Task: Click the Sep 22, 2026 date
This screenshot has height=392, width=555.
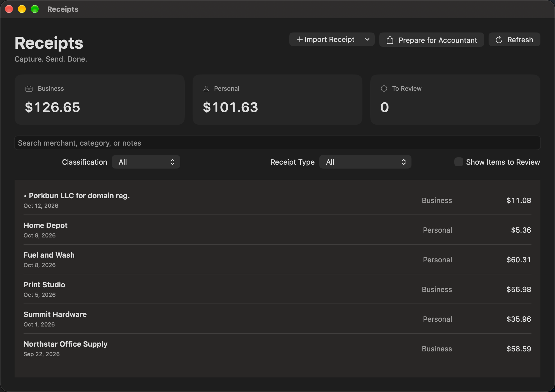Action: click(x=41, y=354)
